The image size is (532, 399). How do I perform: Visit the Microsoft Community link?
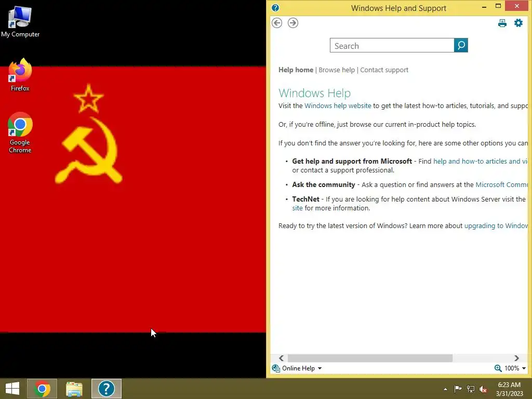tap(502, 185)
